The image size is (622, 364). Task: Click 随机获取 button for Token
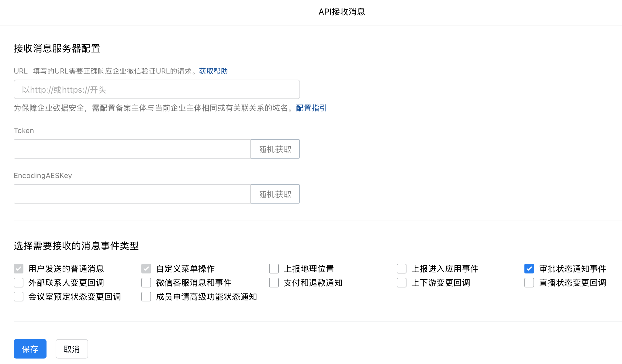275,149
